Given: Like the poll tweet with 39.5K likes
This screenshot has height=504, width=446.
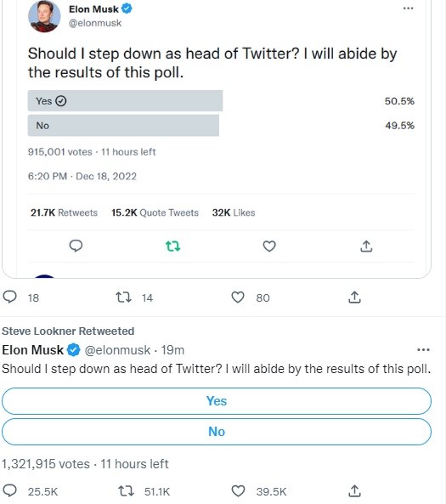Looking at the screenshot, I should point(238,491).
